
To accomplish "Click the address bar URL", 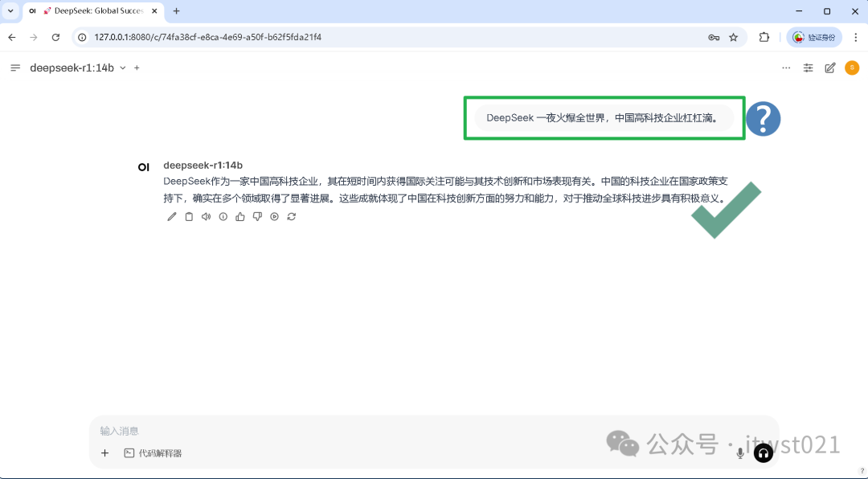I will coord(207,37).
